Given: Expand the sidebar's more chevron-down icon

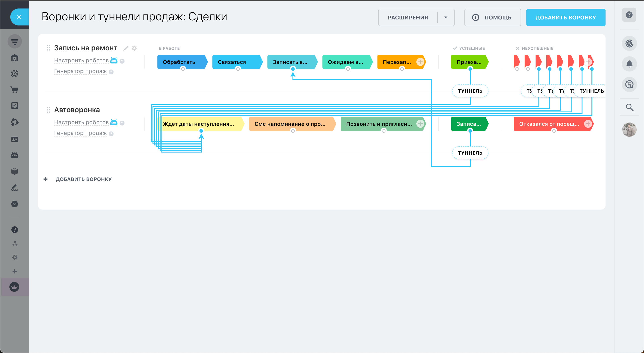Looking at the screenshot, I should click(15, 204).
